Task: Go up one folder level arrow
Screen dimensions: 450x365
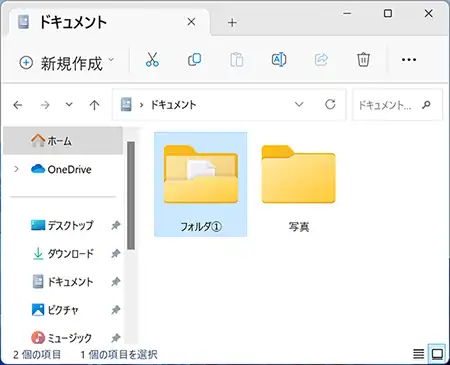Action: [x=94, y=105]
